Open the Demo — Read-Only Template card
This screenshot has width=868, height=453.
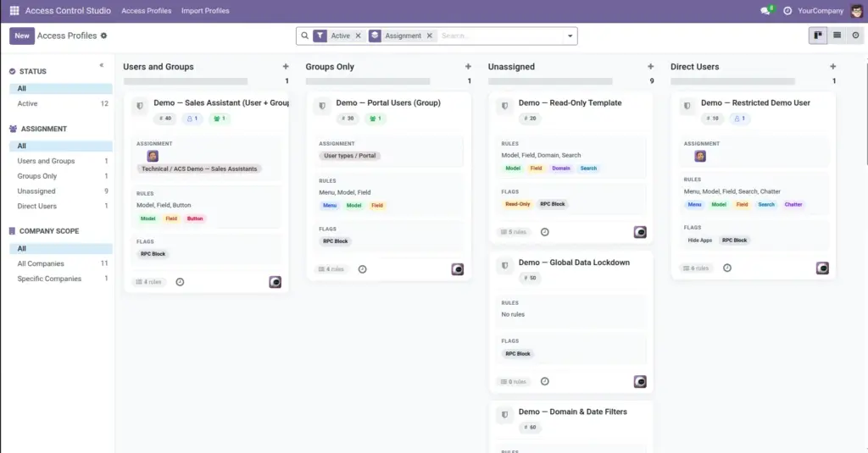click(x=570, y=103)
